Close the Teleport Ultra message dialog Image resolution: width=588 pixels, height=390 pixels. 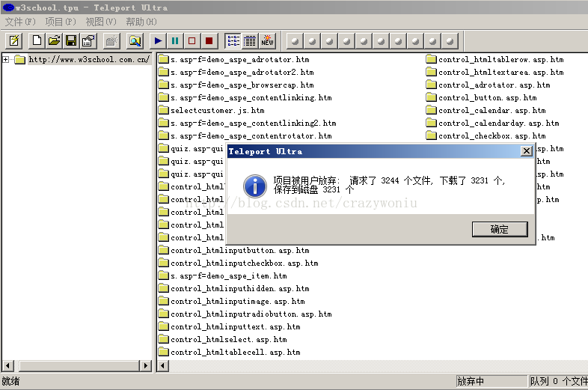[x=527, y=151]
